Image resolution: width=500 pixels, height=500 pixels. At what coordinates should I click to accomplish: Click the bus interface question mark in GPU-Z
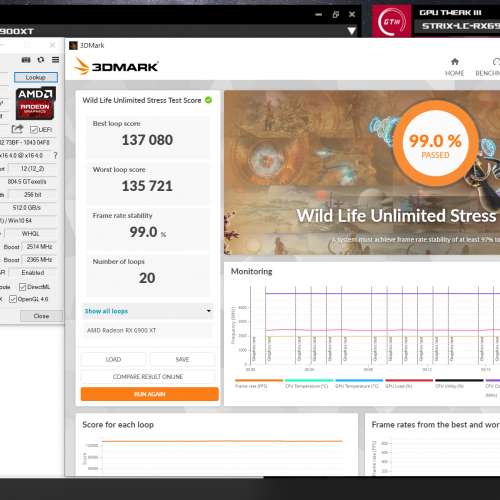pos(55,155)
